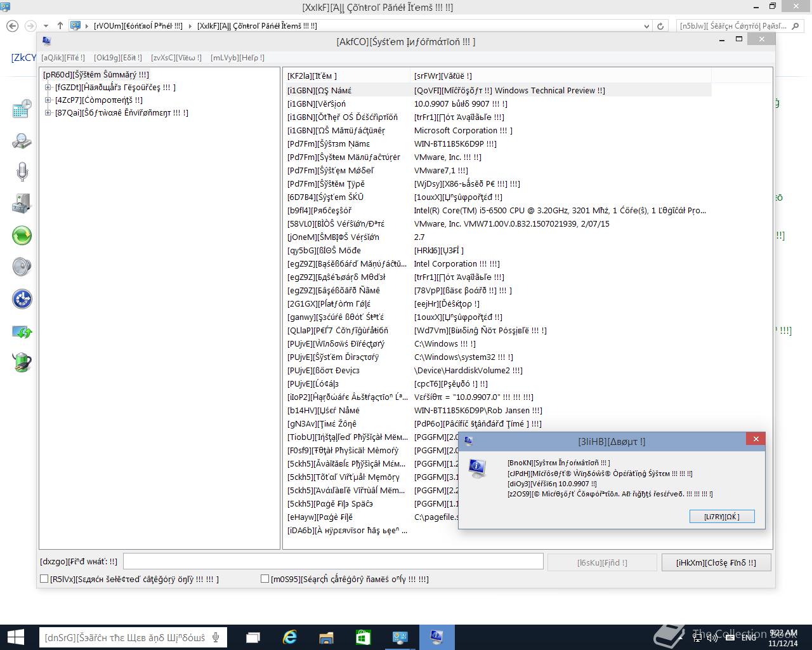The width and height of the screenshot is (812, 650).
Task: Select the Processor row
Action: pyautogui.click(x=497, y=211)
